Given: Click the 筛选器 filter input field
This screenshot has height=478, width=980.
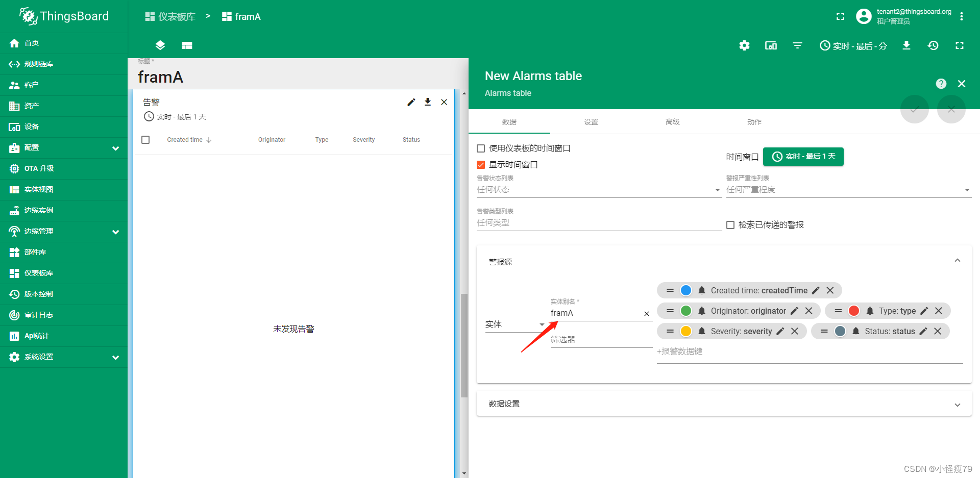Looking at the screenshot, I should point(601,340).
